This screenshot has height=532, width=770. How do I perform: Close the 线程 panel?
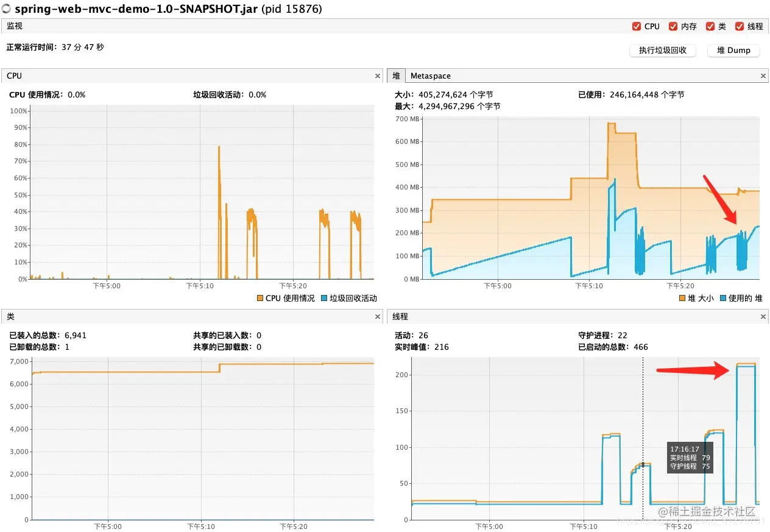tap(763, 317)
